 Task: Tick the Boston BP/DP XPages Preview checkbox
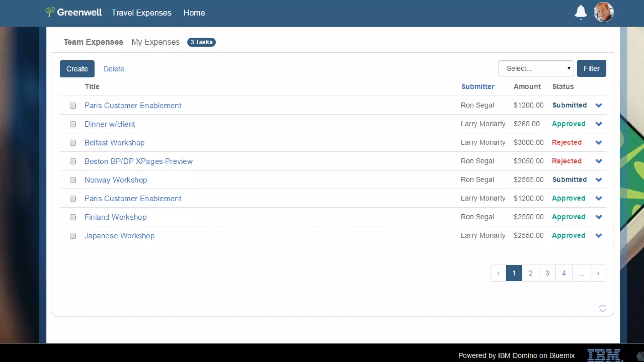pos(73,161)
